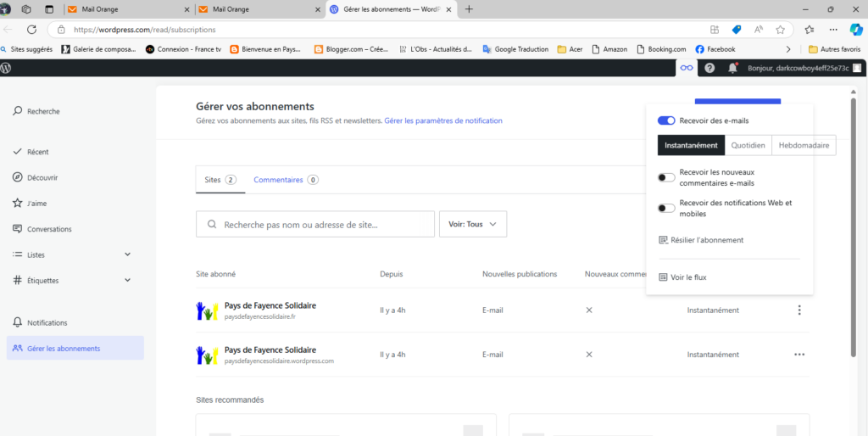This screenshot has height=436, width=868.
Task: Open vertical three-dot menu for paysdefayencesolidaire.fr
Action: click(798, 310)
